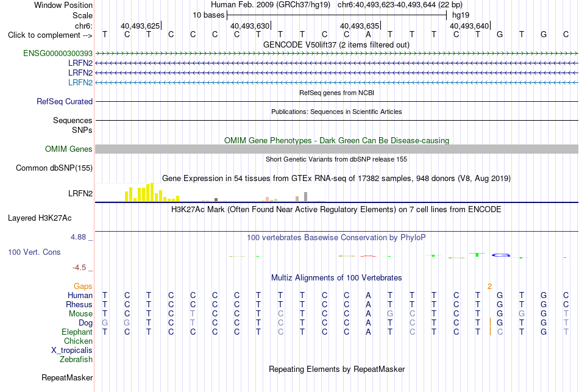Click the A base in the complement row
The image size is (579, 392).
[x=368, y=34]
